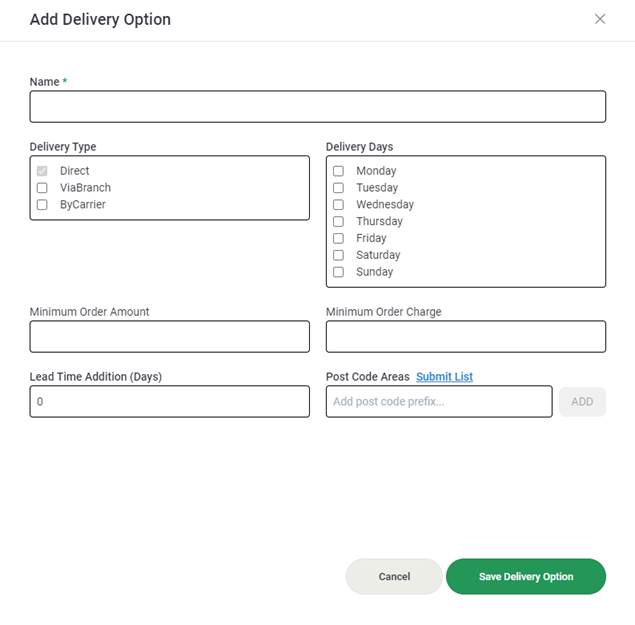Select Tuesday as a delivery day
This screenshot has width=635, height=625.
coord(339,188)
